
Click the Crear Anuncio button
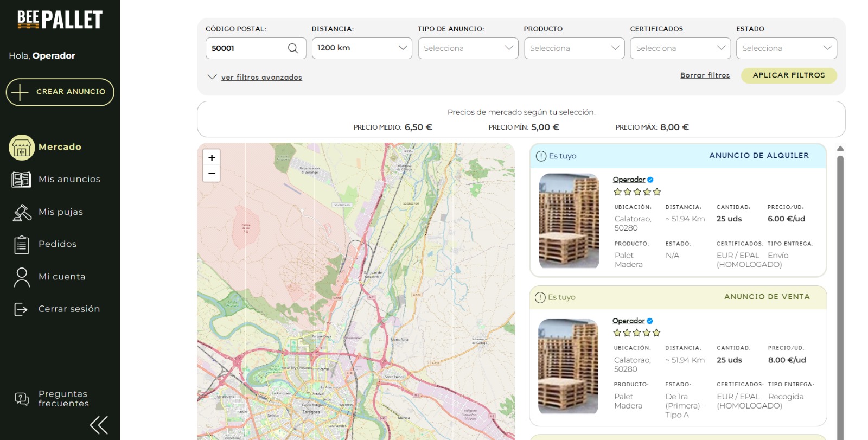pyautogui.click(x=60, y=92)
